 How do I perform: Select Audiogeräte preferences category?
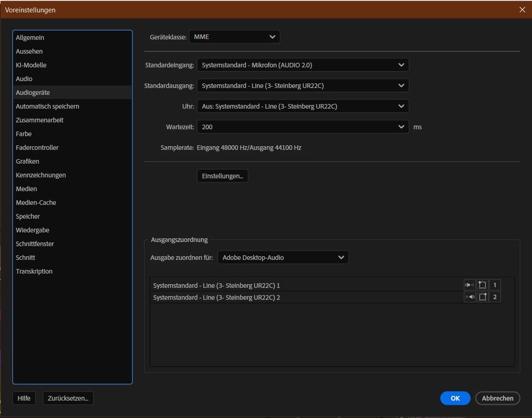72,93
